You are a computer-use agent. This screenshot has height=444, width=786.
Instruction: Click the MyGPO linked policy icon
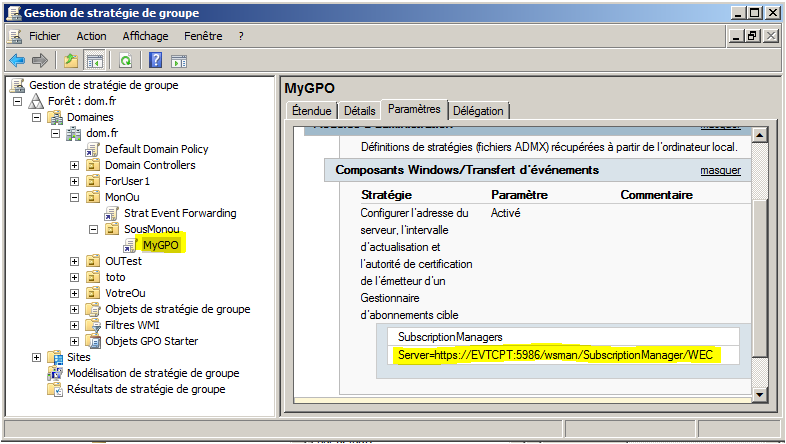130,246
